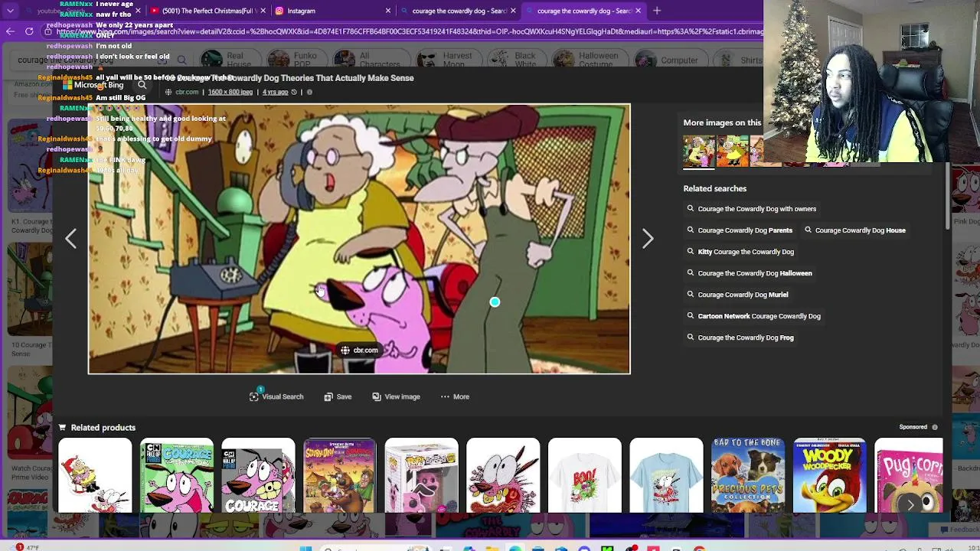Open the Courage the Cowardly Dog main image
The image size is (980, 551).
pos(359,239)
